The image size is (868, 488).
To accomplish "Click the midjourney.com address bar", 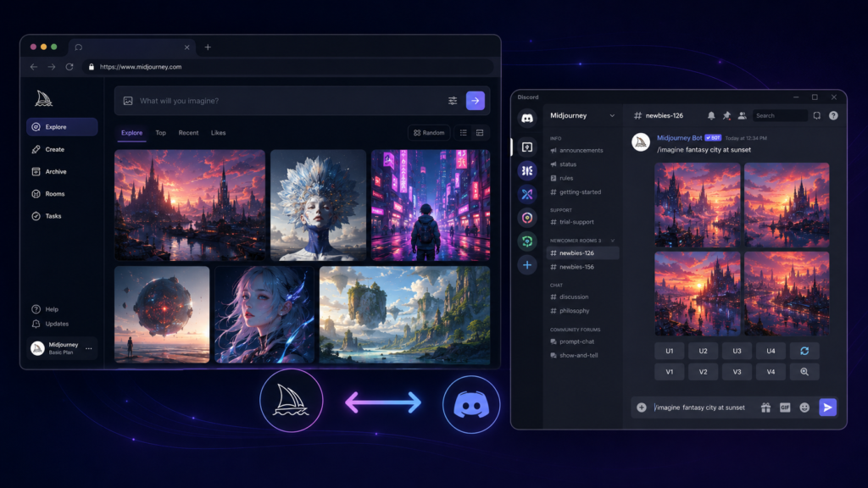I will [x=288, y=67].
